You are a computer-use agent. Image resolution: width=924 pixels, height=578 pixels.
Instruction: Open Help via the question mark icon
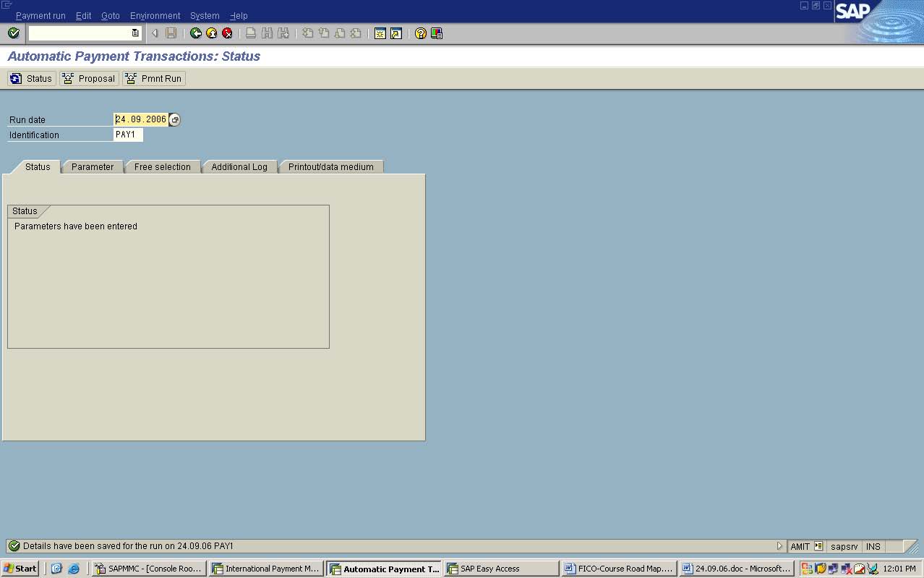pos(420,33)
